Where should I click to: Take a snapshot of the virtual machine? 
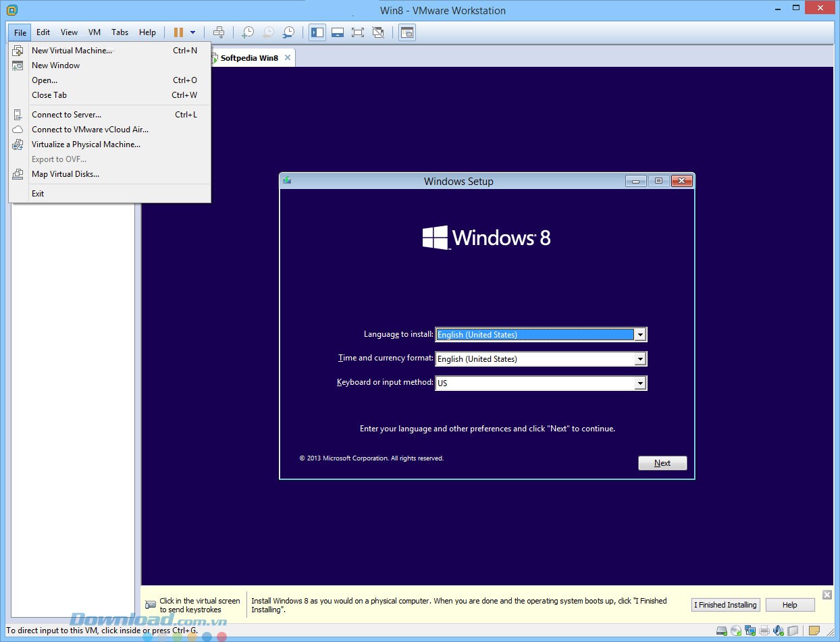coord(248,32)
